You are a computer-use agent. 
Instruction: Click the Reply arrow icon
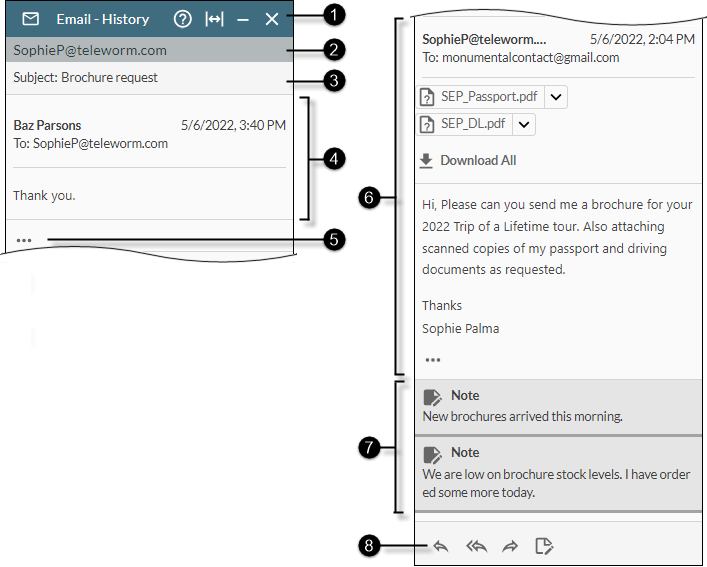pos(440,546)
